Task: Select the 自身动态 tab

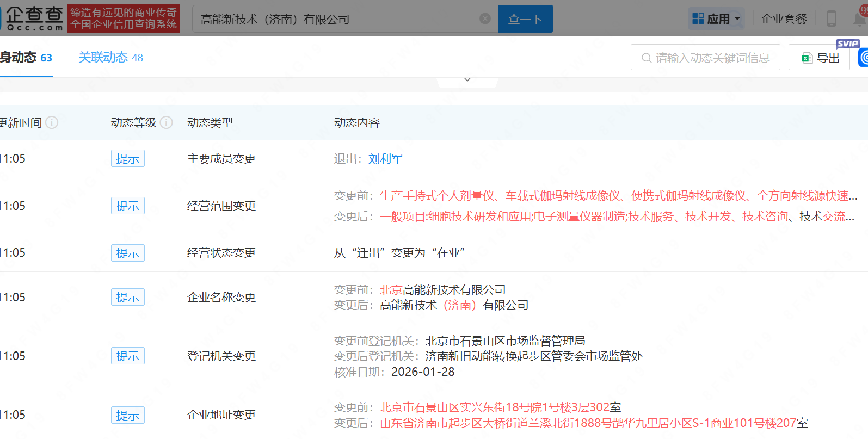Action: [x=26, y=58]
